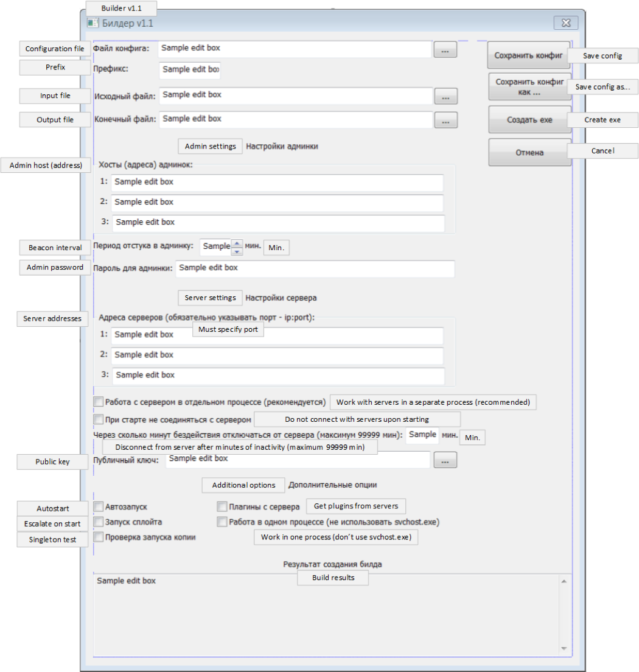The width and height of the screenshot is (639, 672).
Task: Open file browser for Исходный файл
Action: (445, 96)
